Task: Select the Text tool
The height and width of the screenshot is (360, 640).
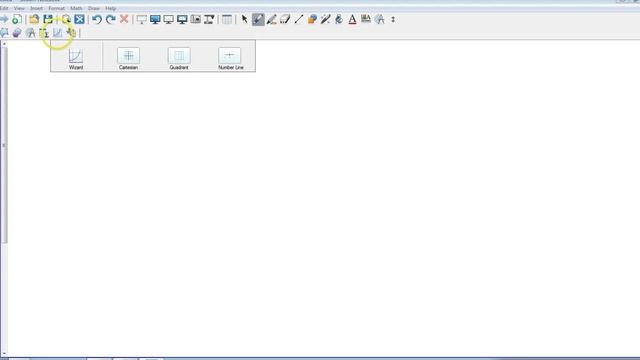Action: coord(352,19)
